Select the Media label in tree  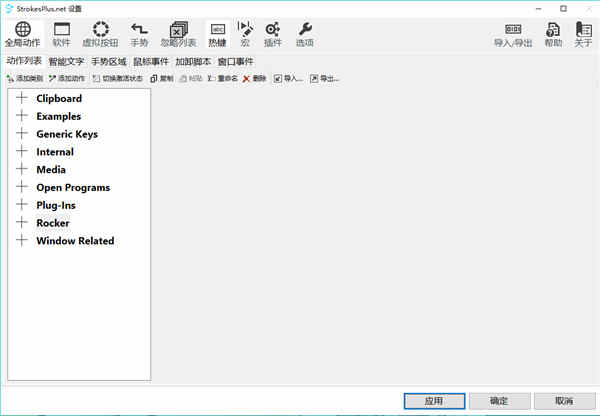tap(51, 170)
